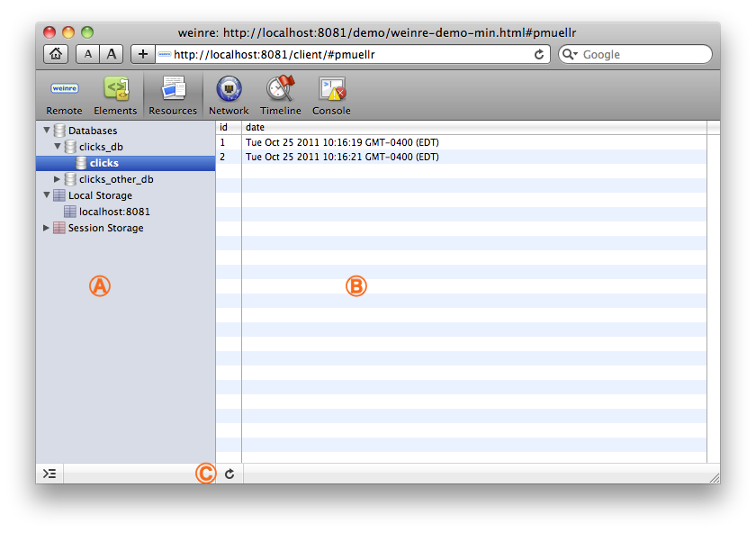Open the Timeline panel
This screenshot has width=756, height=533.
281,95
